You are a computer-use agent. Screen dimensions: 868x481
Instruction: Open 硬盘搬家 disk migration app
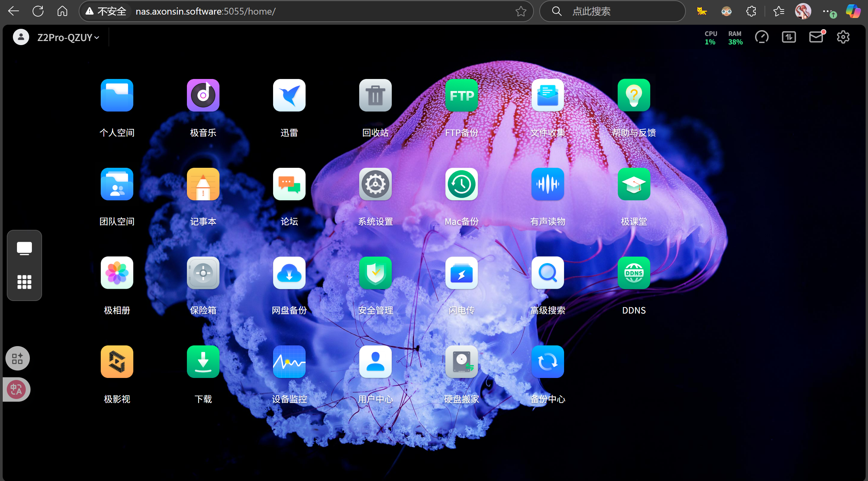(461, 362)
